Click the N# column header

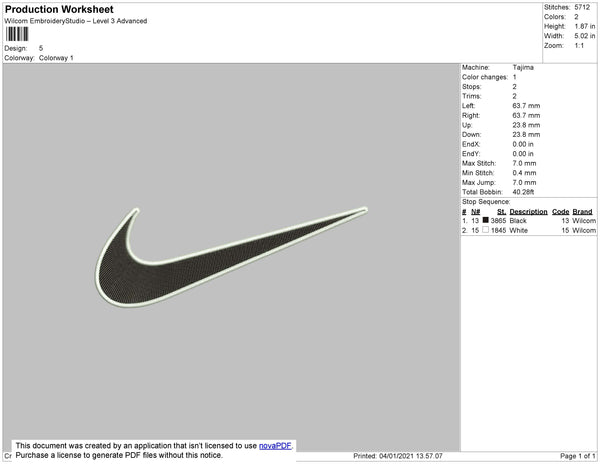point(475,212)
